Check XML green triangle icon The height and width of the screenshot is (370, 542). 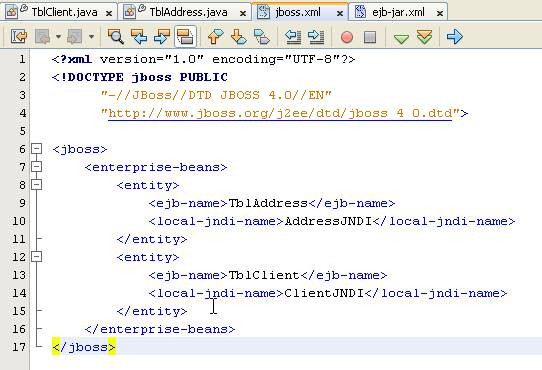point(401,38)
